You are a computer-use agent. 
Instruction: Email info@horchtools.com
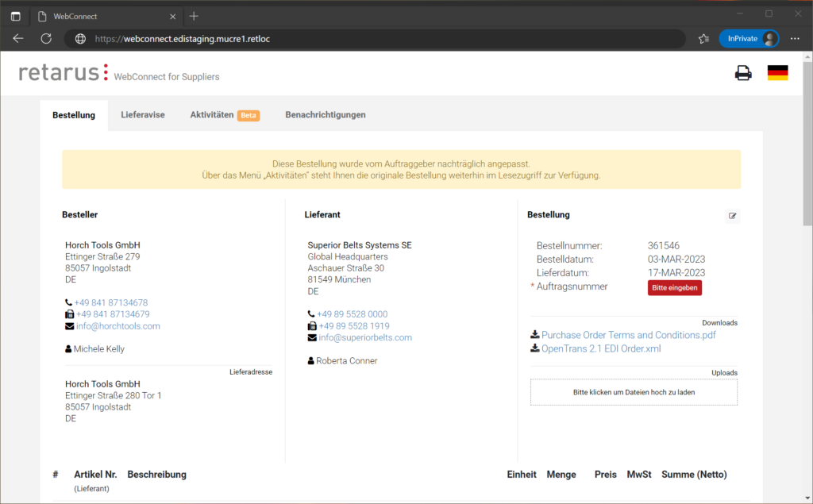click(x=118, y=326)
